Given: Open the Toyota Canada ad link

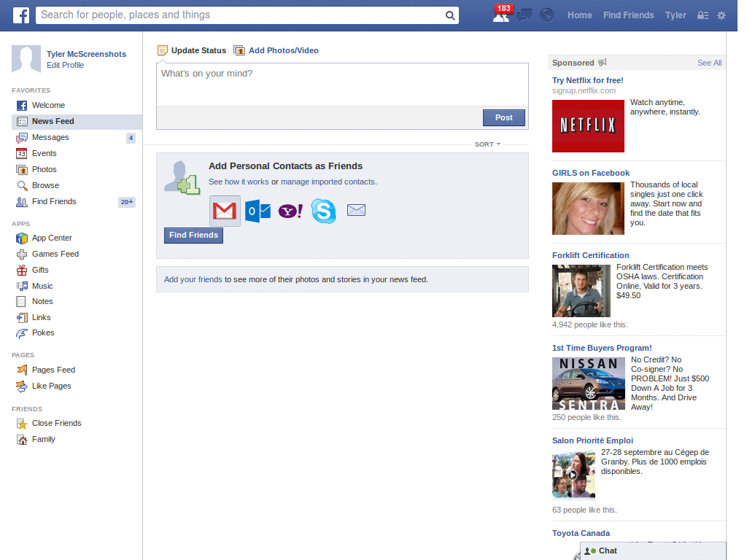Looking at the screenshot, I should point(581,533).
